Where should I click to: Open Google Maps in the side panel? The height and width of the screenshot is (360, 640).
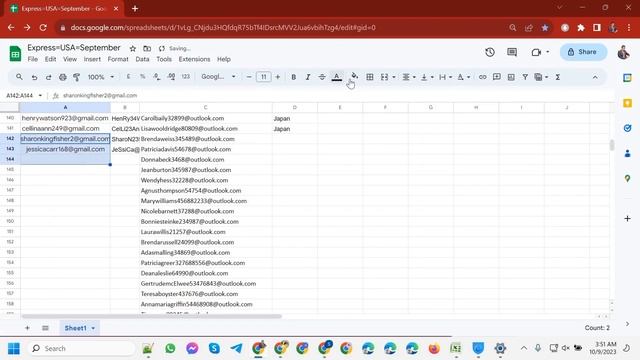pos(627,178)
